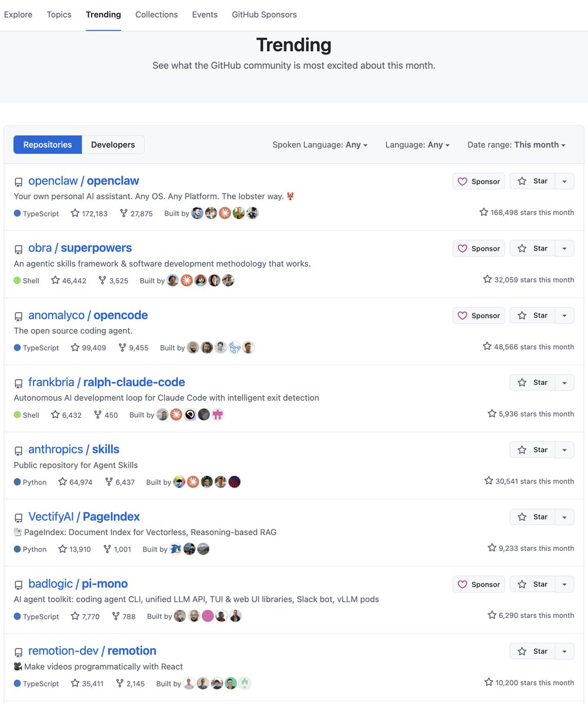Click fork count 450 of ralph-claude-code

tap(106, 415)
